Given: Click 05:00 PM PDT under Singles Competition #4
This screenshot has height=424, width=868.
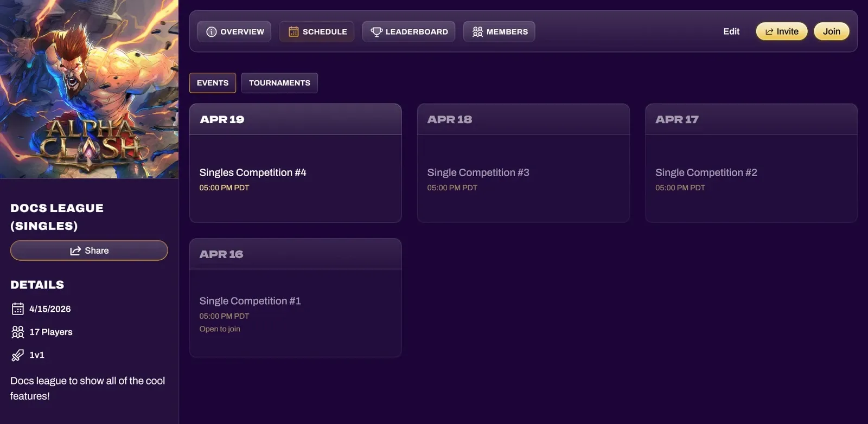Looking at the screenshot, I should pyautogui.click(x=224, y=188).
